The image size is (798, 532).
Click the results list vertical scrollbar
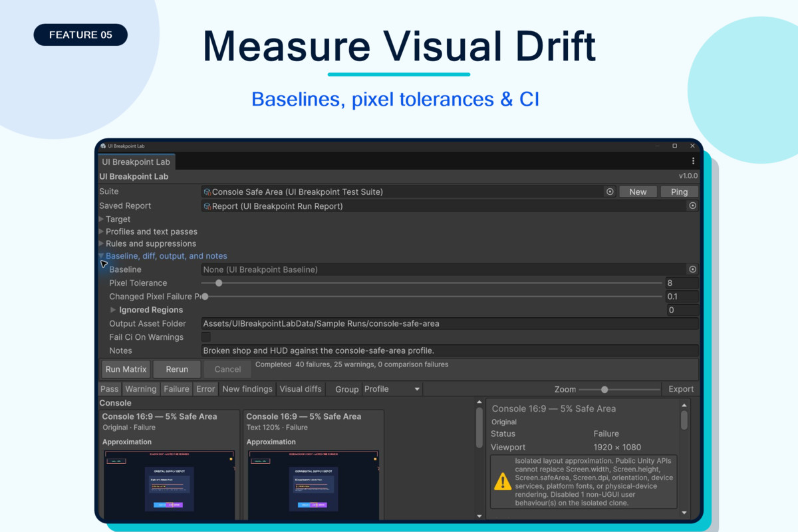click(479, 428)
